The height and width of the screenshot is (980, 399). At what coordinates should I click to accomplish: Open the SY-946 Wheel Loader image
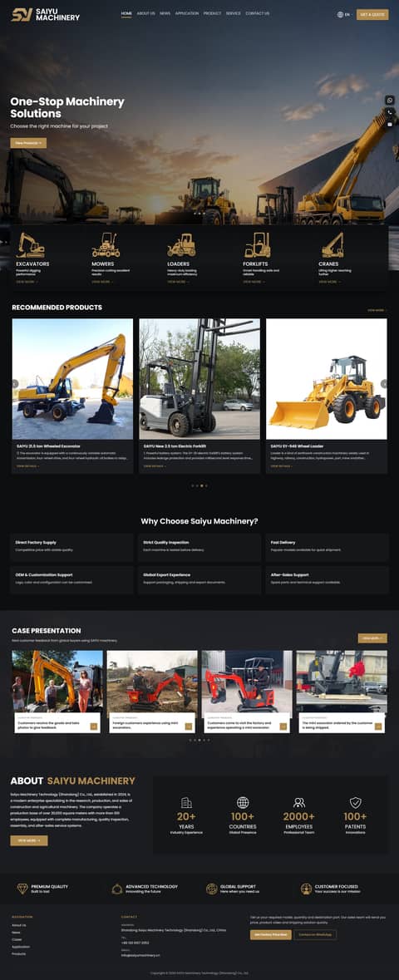(x=327, y=379)
